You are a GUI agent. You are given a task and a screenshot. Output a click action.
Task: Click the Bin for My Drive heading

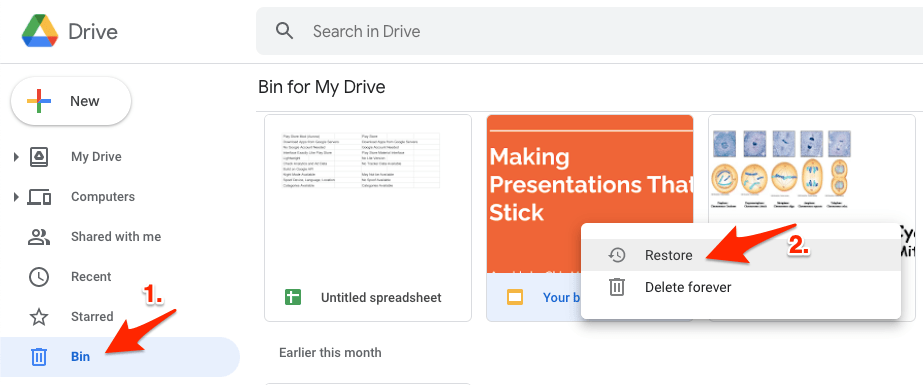(x=321, y=87)
